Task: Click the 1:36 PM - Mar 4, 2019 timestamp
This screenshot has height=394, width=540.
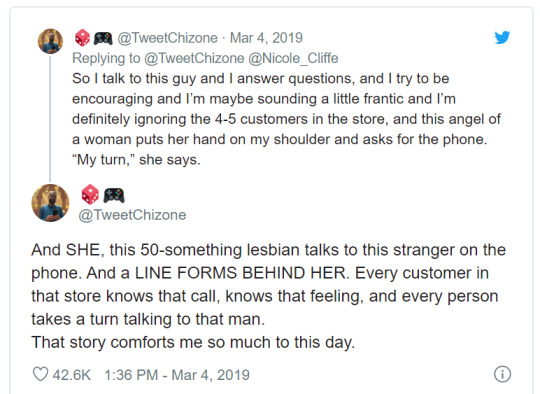Action: coord(177,375)
